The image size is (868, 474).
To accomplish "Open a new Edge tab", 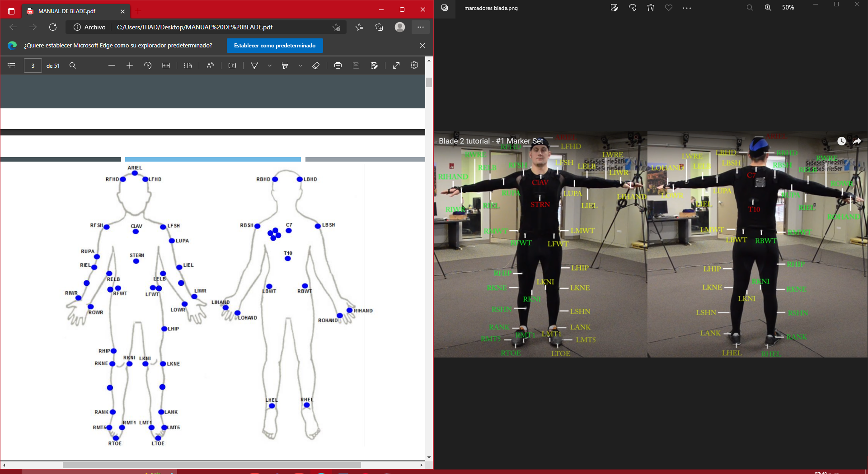I will point(138,11).
